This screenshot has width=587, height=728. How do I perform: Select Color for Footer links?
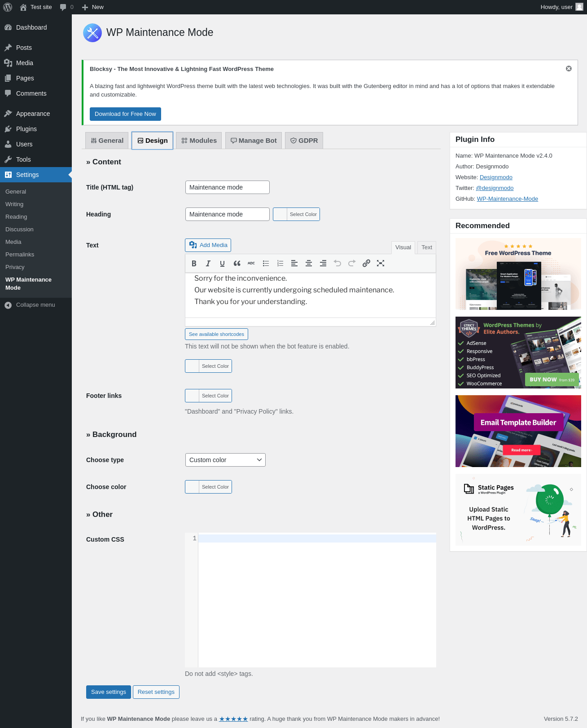coord(208,396)
